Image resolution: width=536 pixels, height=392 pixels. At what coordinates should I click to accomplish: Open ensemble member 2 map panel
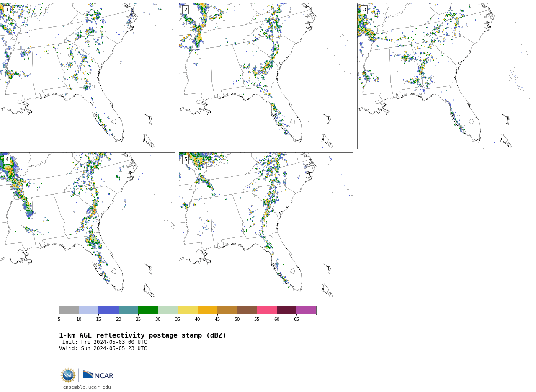click(x=266, y=76)
